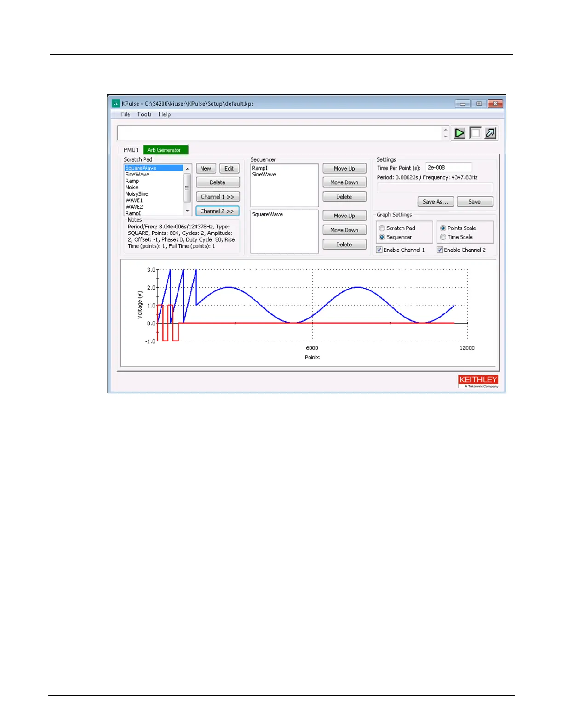
Task: Click the Scratch Pad list scroll-up arrow
Action: [x=187, y=169]
